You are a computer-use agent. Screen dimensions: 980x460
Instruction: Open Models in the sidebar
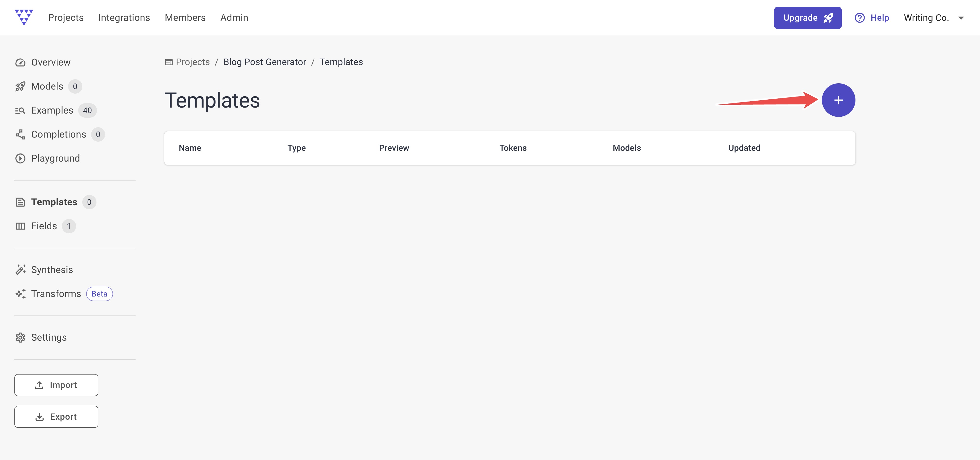pos(47,86)
